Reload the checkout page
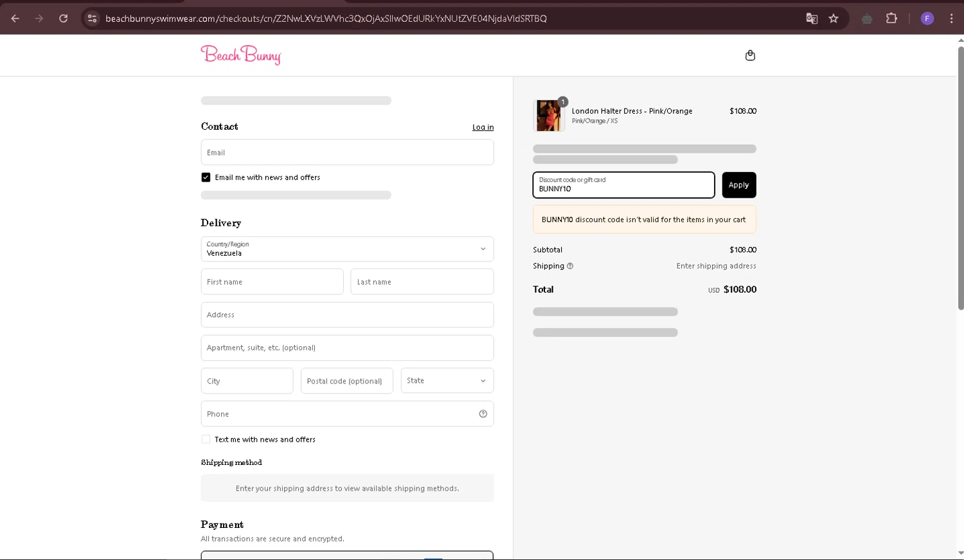 point(63,19)
